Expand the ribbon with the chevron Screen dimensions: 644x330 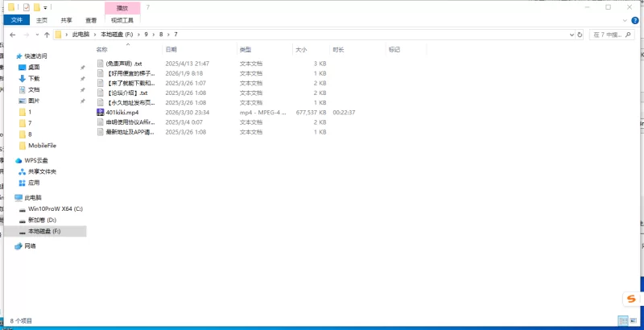pyautogui.click(x=625, y=20)
